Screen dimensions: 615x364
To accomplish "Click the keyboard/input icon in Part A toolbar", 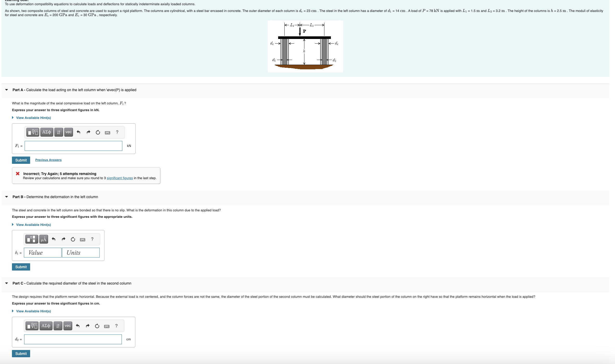I will [107, 132].
